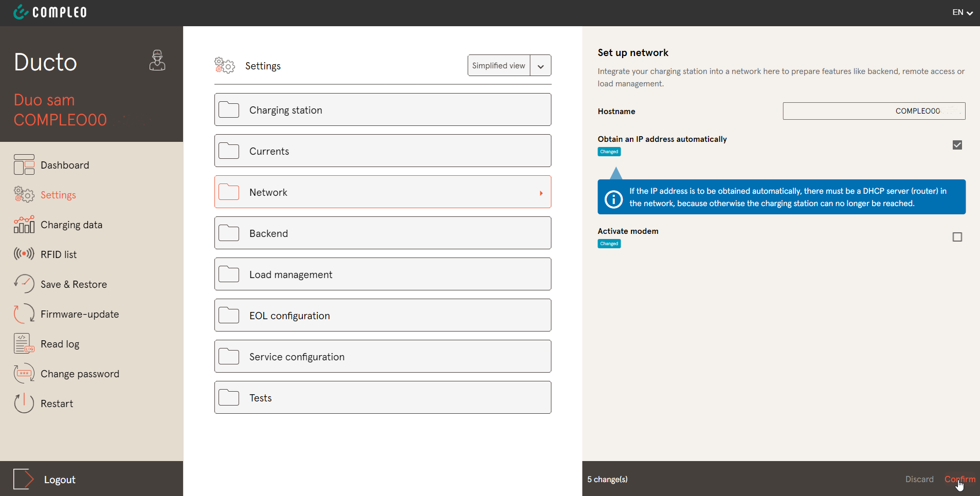The width and height of the screenshot is (980, 496).
Task: Open RFID list via its signal icon
Action: 24,254
